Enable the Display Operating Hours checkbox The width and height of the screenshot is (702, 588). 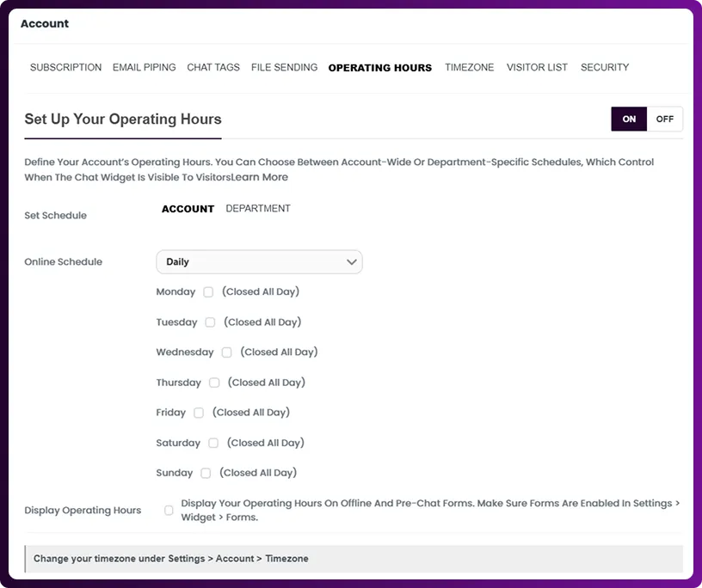[x=169, y=511]
